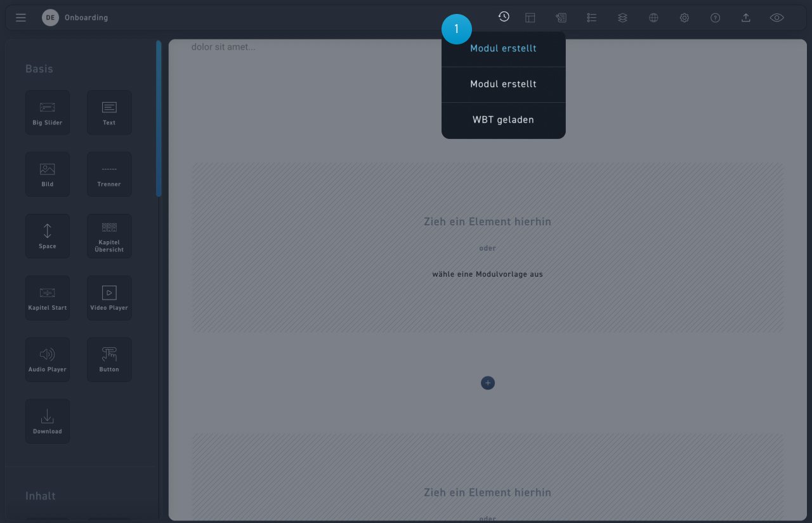Open the notes editor icon

click(561, 18)
